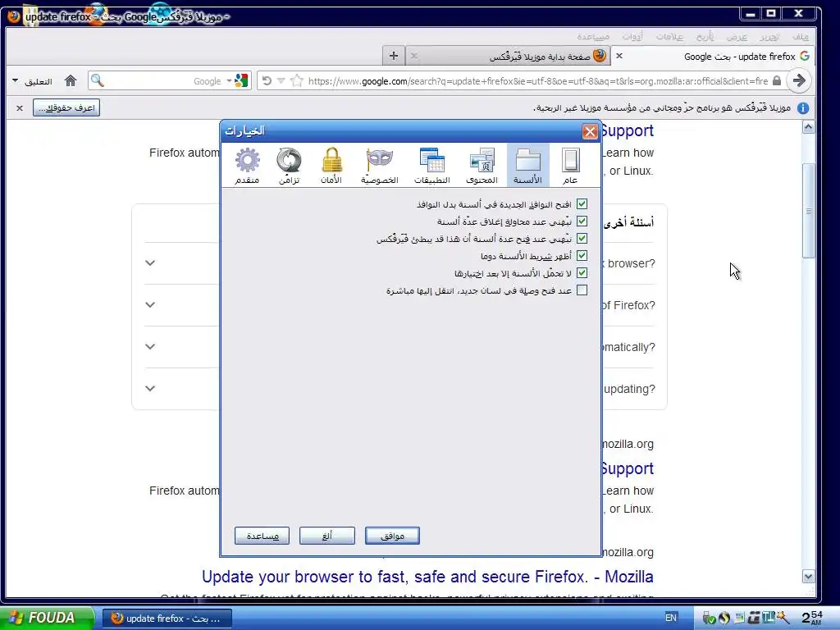Viewport: 840px width, 630px height.
Task: Toggle always show the tab bar
Action: click(582, 256)
